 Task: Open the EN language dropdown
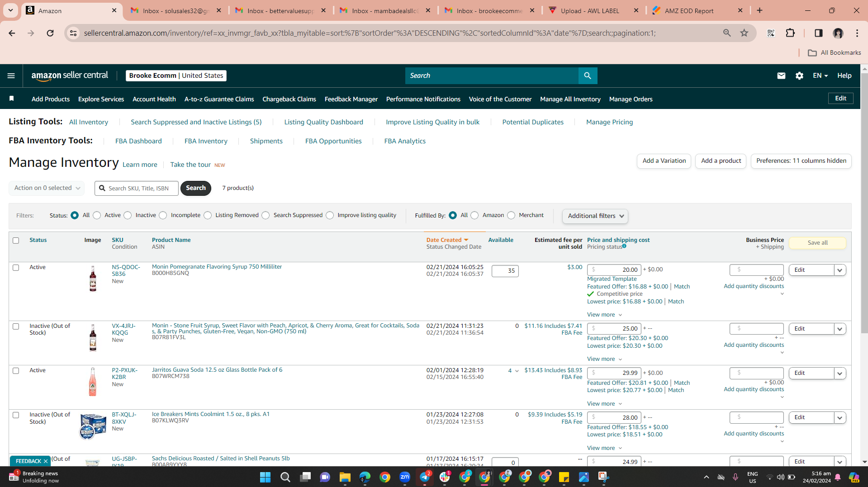[x=820, y=76]
